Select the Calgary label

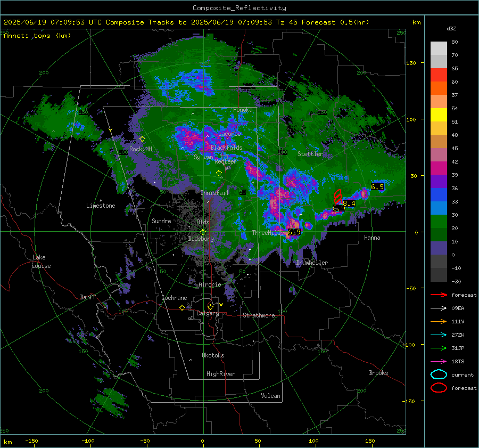208,313
